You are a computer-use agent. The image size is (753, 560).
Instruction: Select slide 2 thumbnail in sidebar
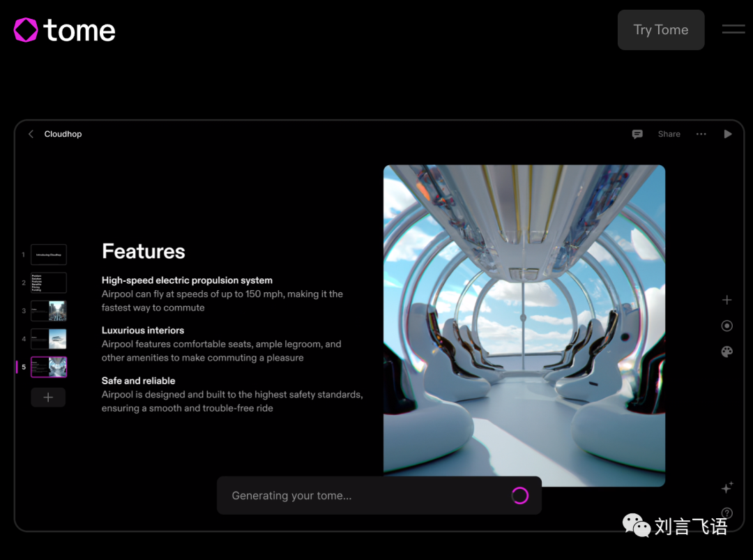pyautogui.click(x=49, y=282)
